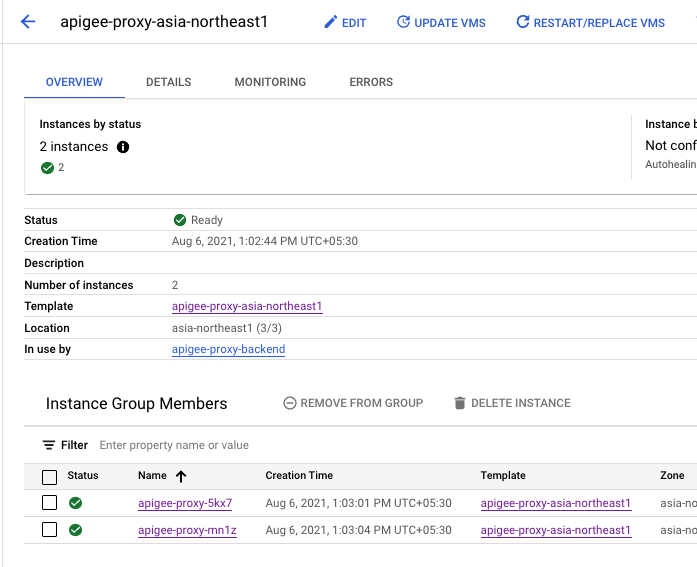Screen dimensions: 697x567
Task: Open the Monitoring tab
Action: pyautogui.click(x=270, y=82)
